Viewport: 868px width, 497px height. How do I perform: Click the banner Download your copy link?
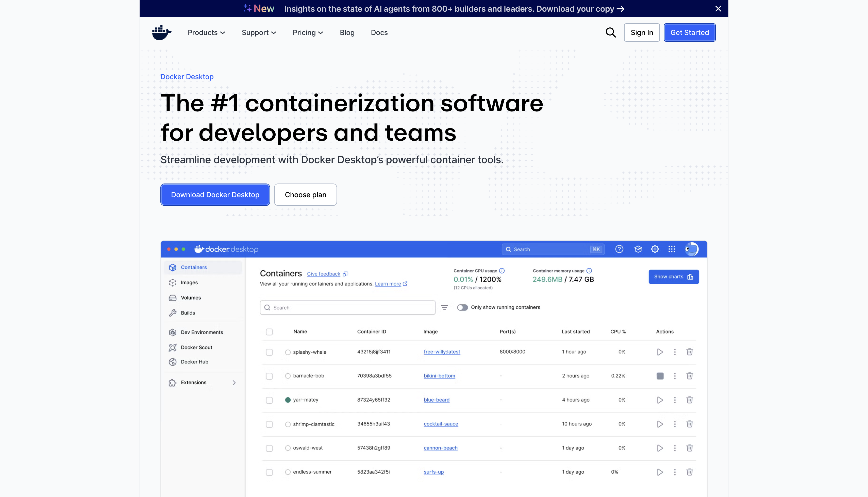click(x=580, y=9)
